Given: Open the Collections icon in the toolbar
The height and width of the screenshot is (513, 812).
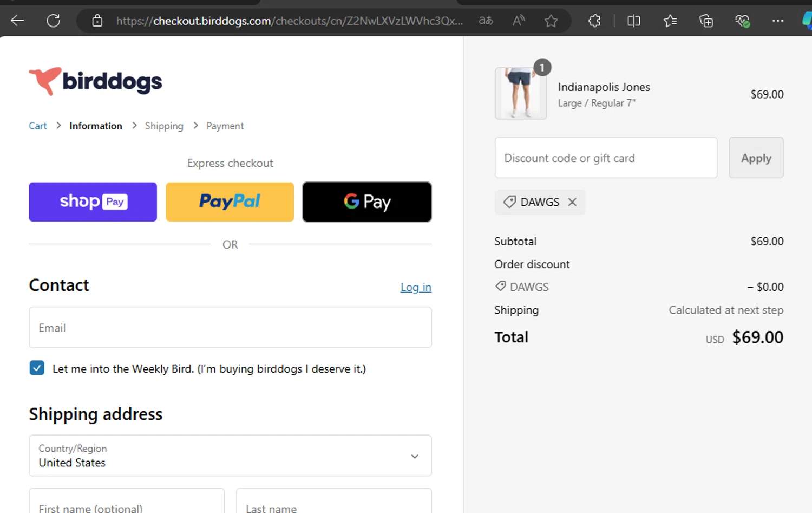Looking at the screenshot, I should tap(706, 21).
